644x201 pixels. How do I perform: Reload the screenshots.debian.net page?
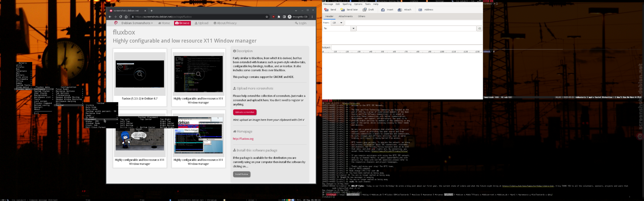121,17
